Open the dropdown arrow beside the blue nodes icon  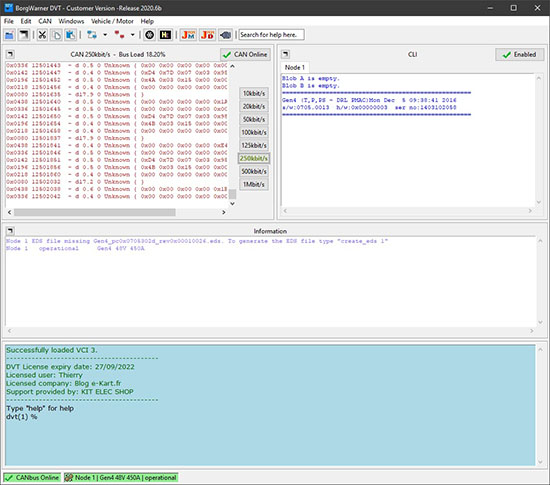(x=105, y=35)
